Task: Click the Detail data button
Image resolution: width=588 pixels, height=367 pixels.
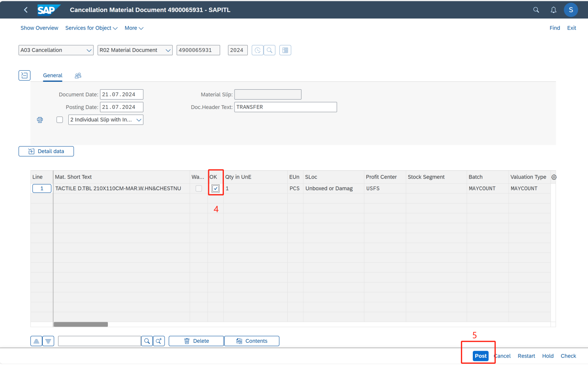Action: click(x=46, y=151)
